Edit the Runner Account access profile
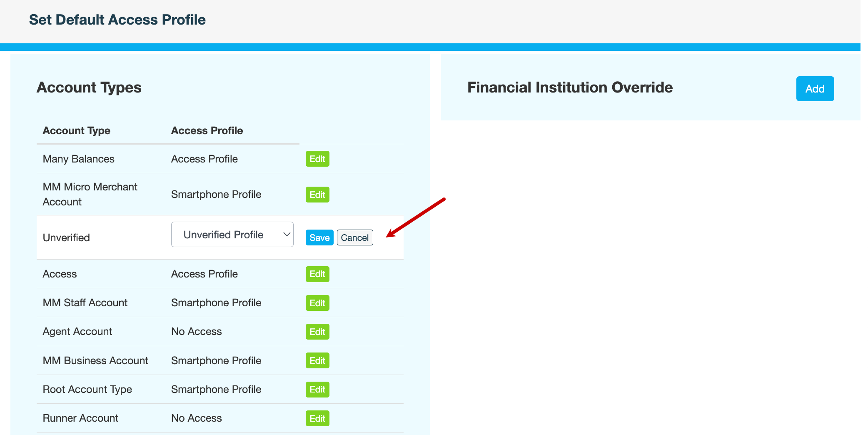 [317, 418]
